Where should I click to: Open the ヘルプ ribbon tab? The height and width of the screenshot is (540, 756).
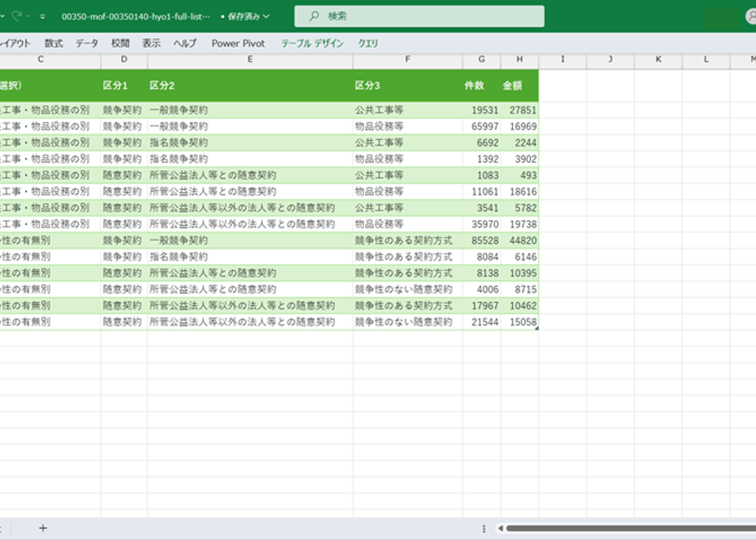click(x=185, y=43)
